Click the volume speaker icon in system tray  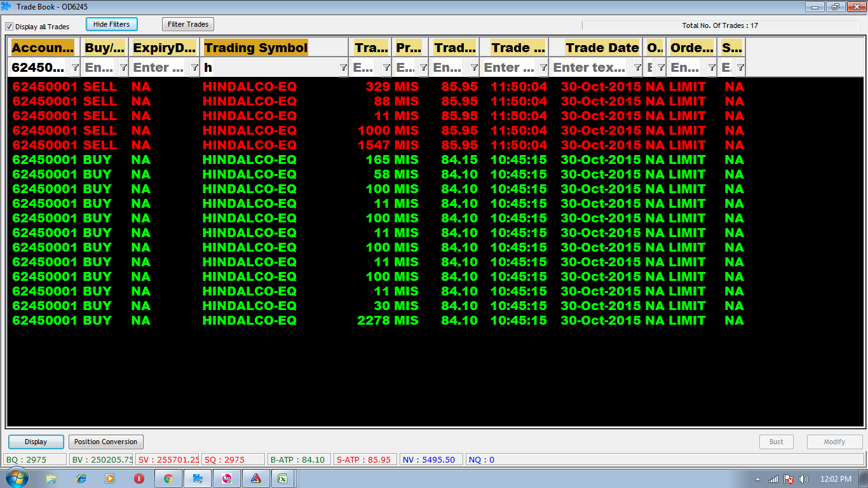pos(803,478)
